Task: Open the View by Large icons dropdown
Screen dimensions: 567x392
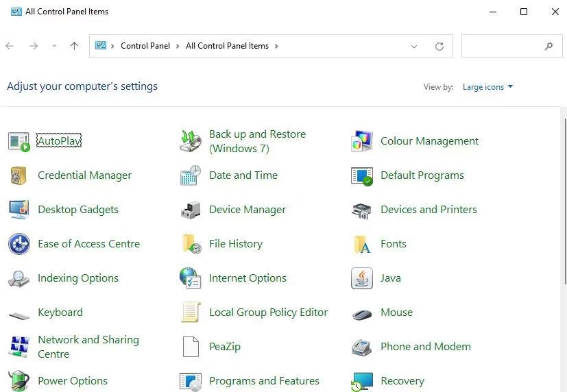Action: point(487,87)
